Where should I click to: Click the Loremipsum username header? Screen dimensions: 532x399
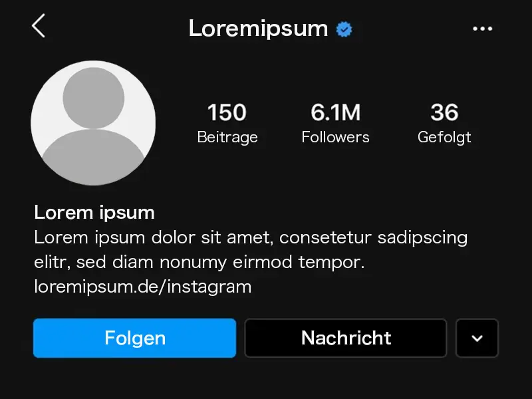click(258, 29)
